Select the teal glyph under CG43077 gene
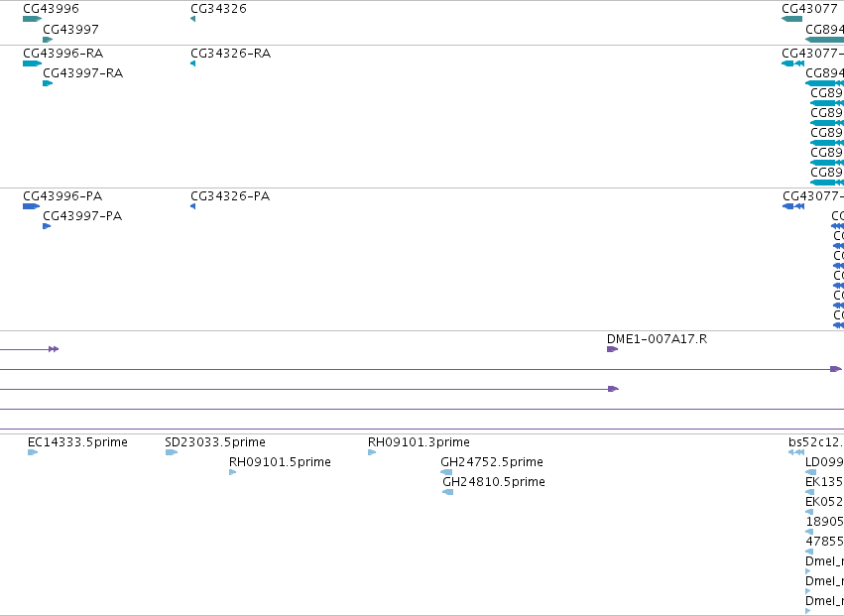This screenshot has width=844, height=616. [x=791, y=19]
